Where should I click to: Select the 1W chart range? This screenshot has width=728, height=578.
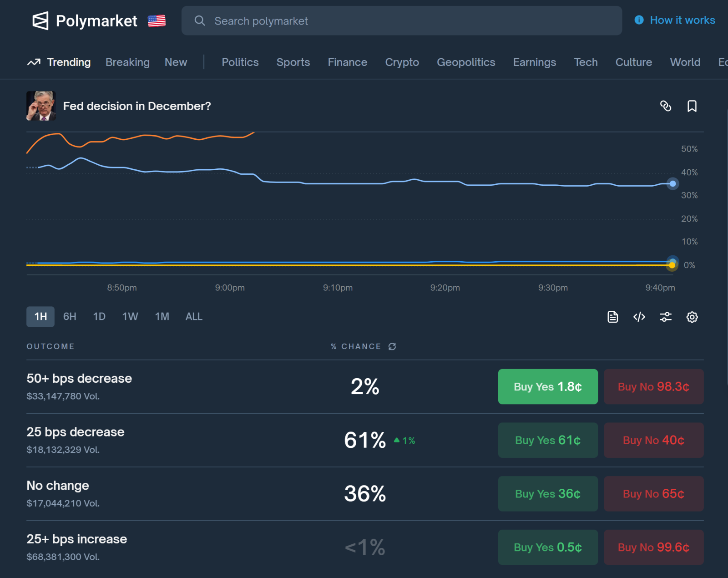(130, 317)
